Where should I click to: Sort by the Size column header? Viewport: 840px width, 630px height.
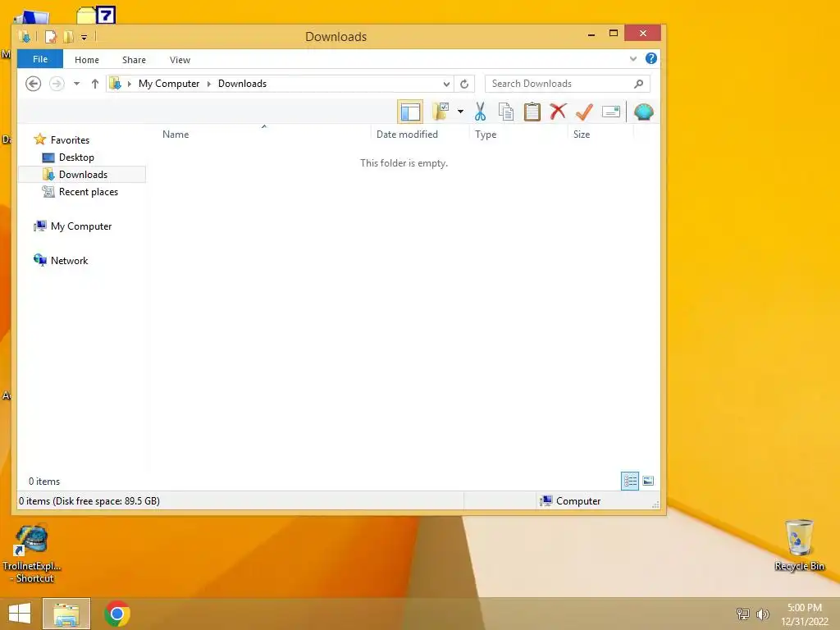[582, 134]
